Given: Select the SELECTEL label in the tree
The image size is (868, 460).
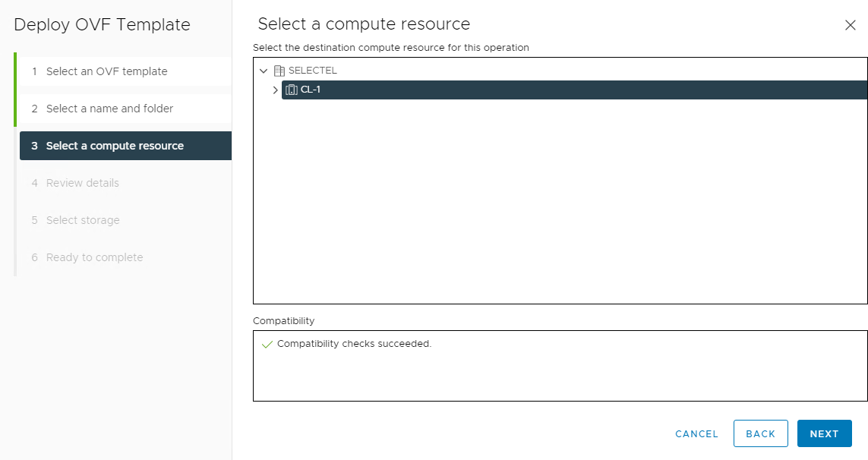Looking at the screenshot, I should (312, 71).
